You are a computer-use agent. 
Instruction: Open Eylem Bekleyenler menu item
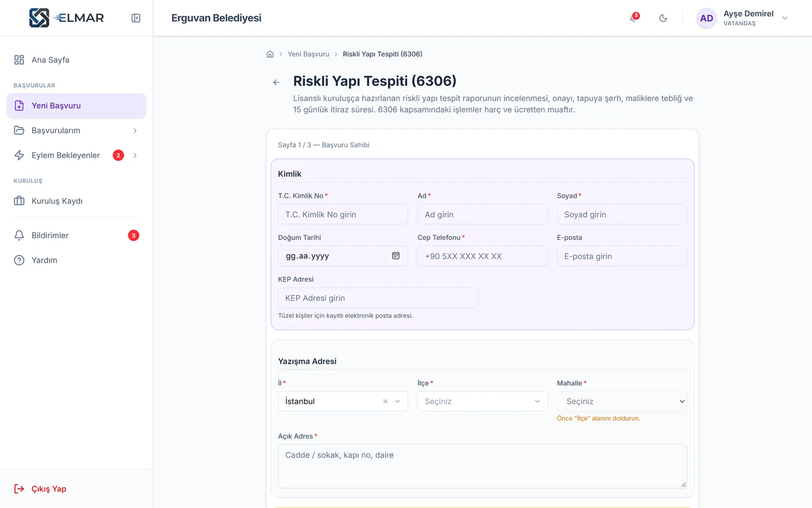coord(76,155)
